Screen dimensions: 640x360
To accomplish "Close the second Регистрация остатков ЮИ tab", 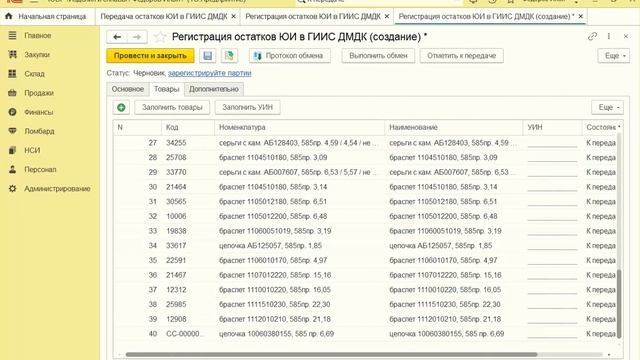I will 387,16.
